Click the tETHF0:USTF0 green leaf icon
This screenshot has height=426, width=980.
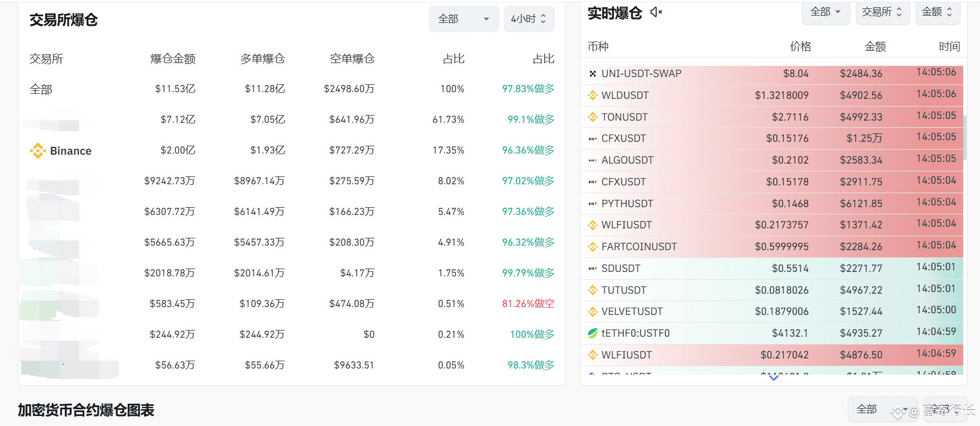[593, 333]
